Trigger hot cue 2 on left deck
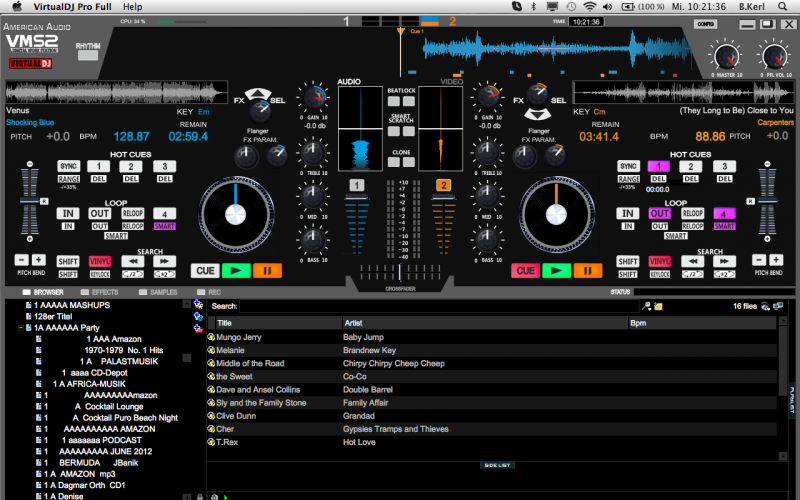This screenshot has height=500, width=800. click(131, 166)
